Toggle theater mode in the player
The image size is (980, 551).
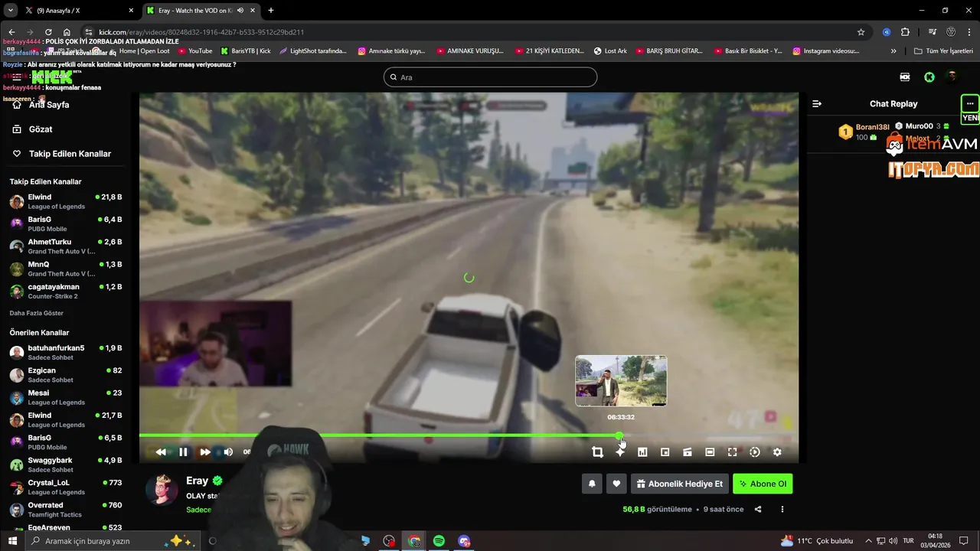click(710, 452)
